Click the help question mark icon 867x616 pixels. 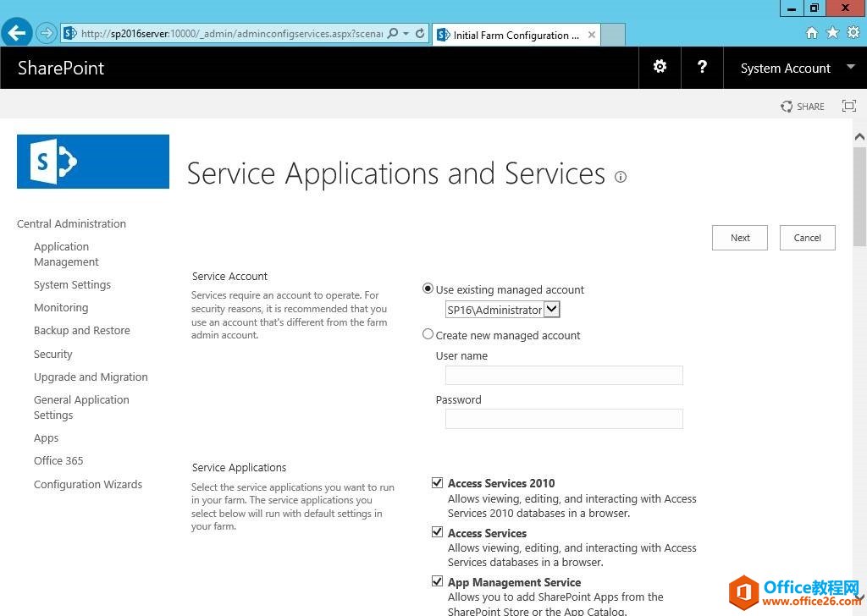click(x=702, y=67)
